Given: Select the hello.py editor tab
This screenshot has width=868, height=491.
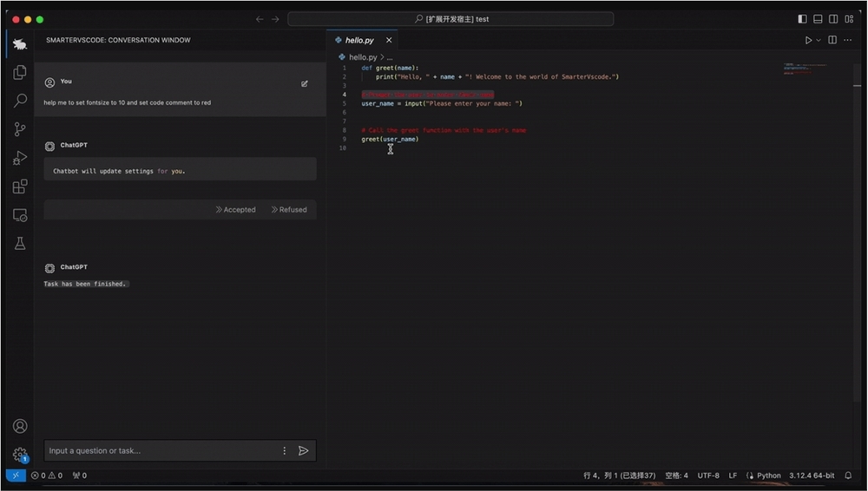Looking at the screenshot, I should click(358, 40).
